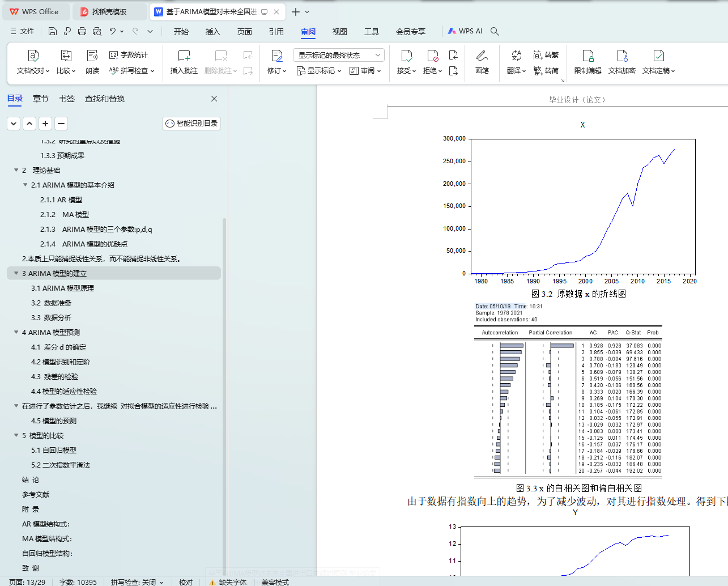Click the 修订 track changes icon
The width and height of the screenshot is (728, 586).
pyautogui.click(x=277, y=56)
